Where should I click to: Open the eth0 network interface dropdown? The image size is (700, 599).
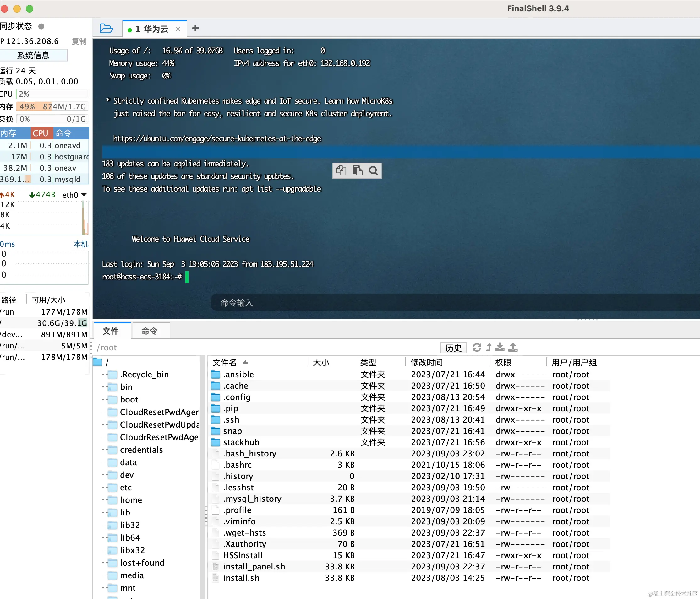point(84,195)
